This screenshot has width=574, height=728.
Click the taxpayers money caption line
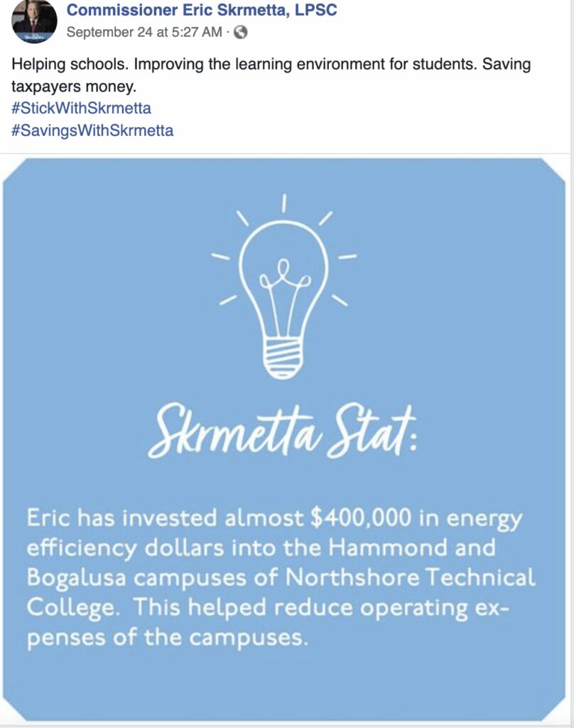pyautogui.click(x=73, y=87)
